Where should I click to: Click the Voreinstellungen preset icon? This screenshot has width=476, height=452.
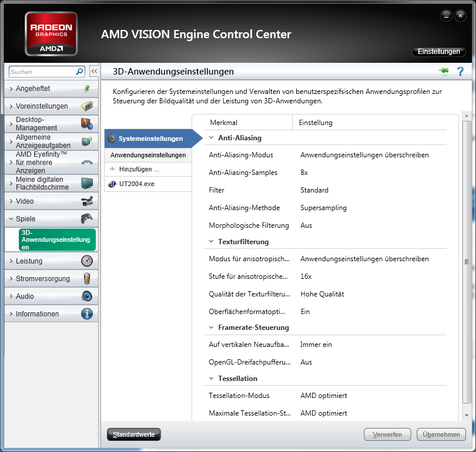pos(87,106)
